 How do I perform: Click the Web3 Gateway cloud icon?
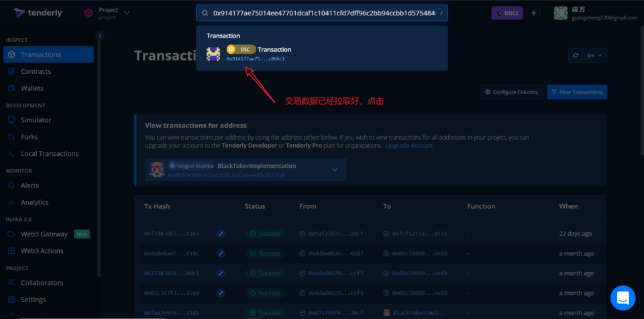pos(12,234)
